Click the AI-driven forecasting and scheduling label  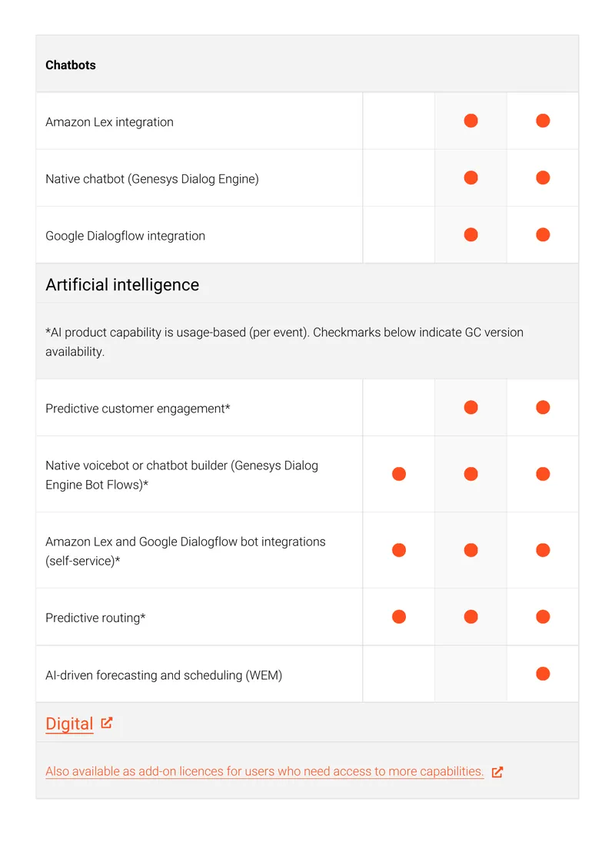(164, 675)
